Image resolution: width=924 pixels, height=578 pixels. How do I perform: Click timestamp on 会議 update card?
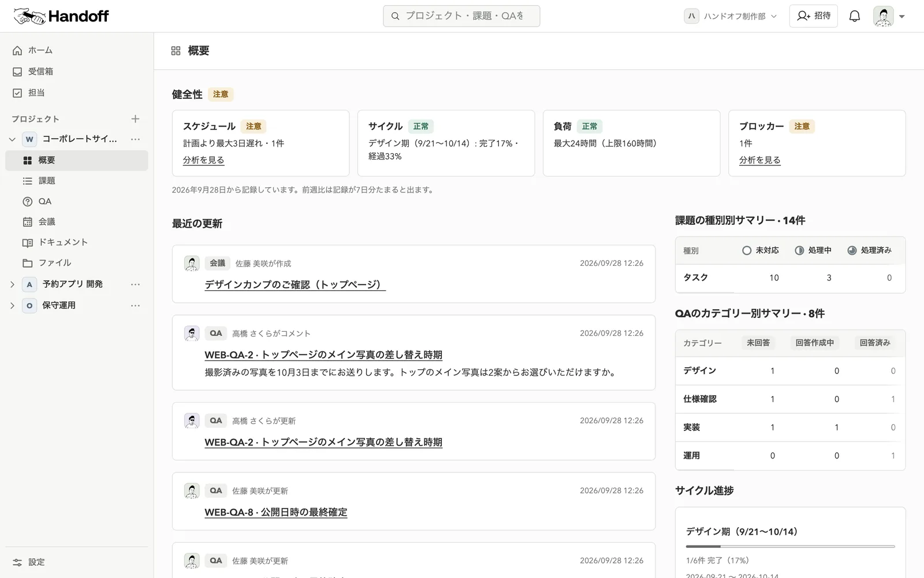point(612,263)
